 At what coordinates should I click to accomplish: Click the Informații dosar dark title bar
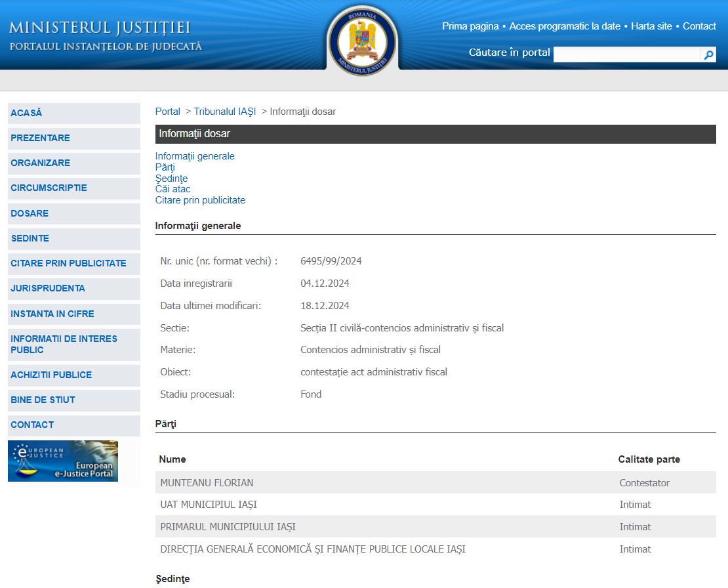(435, 134)
